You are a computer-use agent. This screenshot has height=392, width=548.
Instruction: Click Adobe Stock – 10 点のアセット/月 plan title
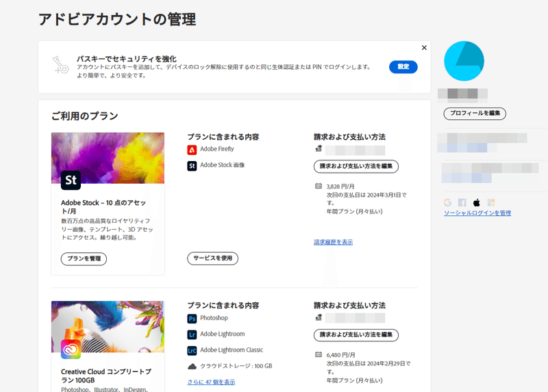click(x=103, y=207)
